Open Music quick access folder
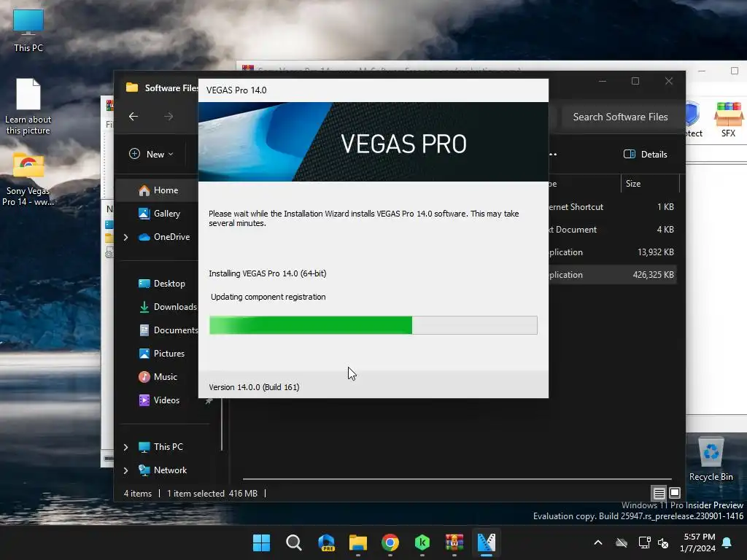 [x=158, y=377]
